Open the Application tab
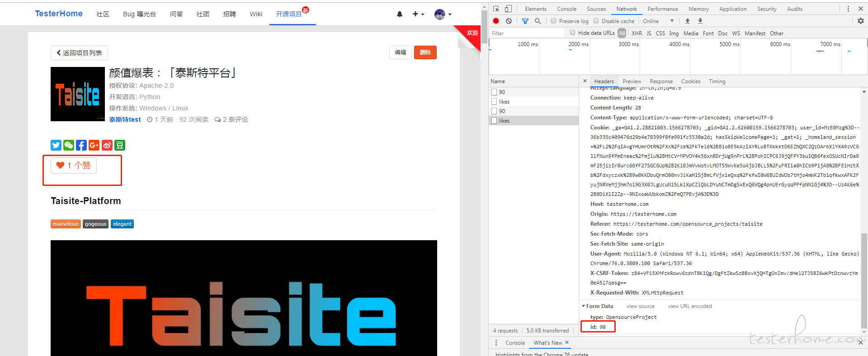Viewport: 868px width, 356px height. point(733,9)
